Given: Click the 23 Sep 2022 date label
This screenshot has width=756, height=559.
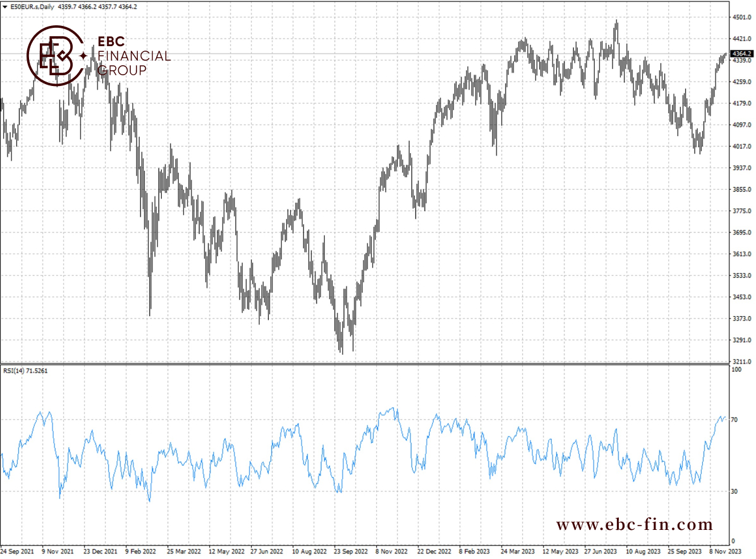Looking at the screenshot, I should coord(351,551).
